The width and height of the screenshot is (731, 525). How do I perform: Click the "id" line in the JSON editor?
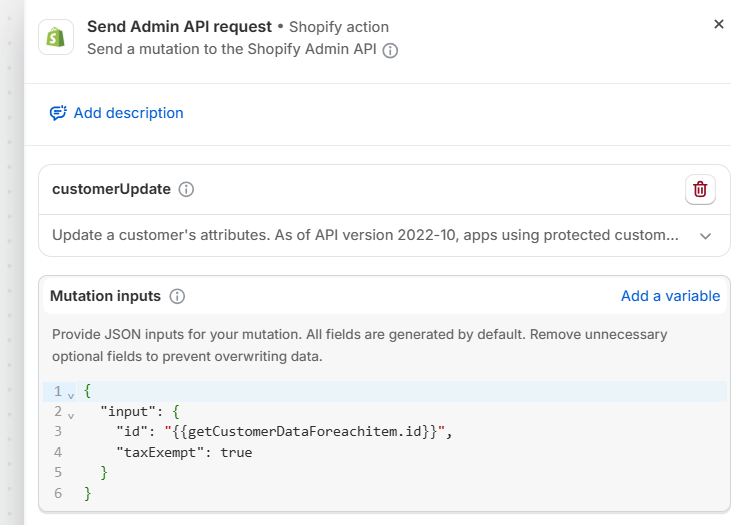click(284, 432)
